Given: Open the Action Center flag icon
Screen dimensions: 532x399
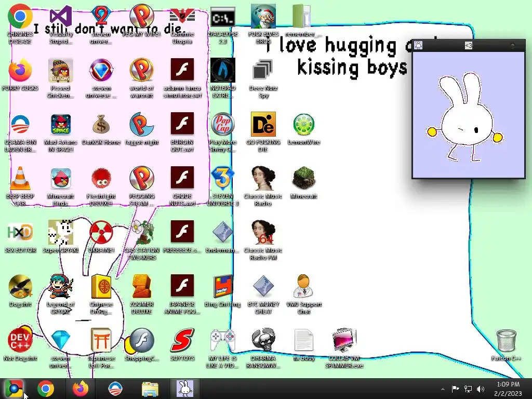Looking at the screenshot, I should [x=455, y=389].
